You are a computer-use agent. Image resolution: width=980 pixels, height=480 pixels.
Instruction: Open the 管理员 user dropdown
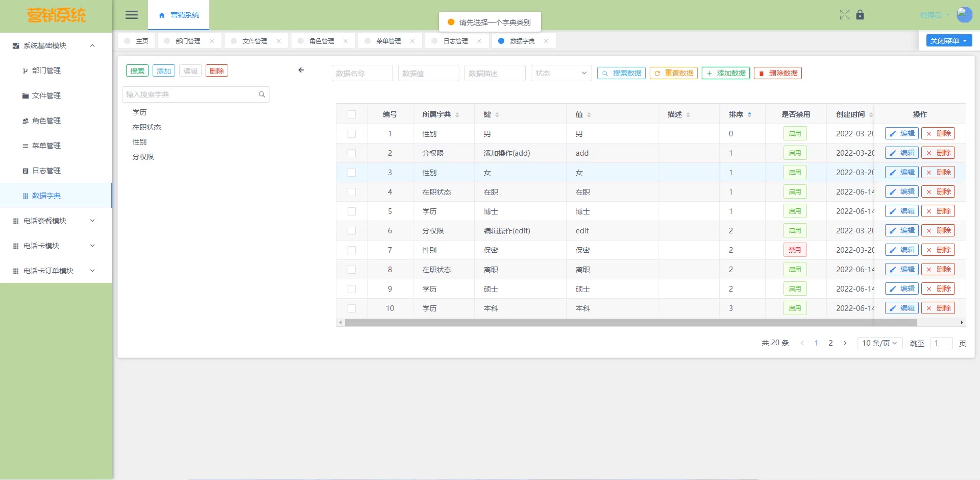point(935,15)
